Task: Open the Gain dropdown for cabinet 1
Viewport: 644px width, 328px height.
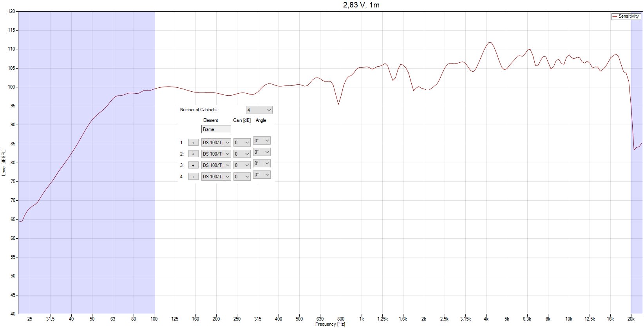Action: coord(242,143)
